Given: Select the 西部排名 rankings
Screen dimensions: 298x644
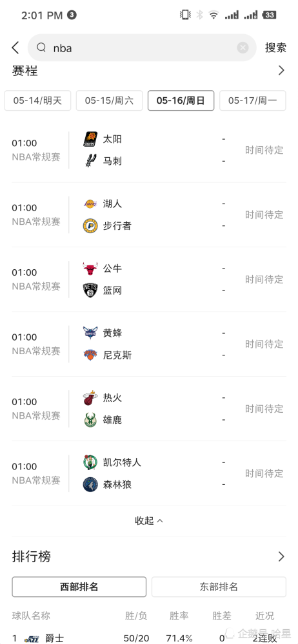Looking at the screenshot, I should pyautogui.click(x=79, y=587).
